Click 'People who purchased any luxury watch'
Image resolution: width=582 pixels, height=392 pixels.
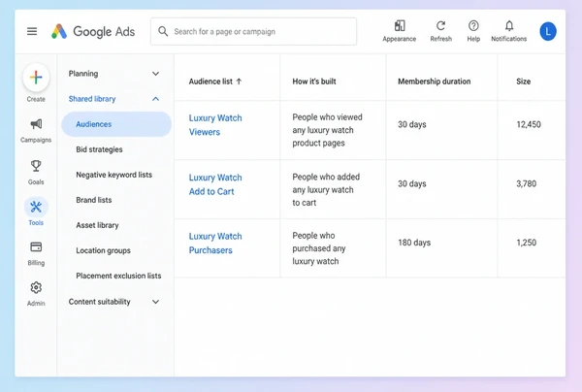pos(319,248)
